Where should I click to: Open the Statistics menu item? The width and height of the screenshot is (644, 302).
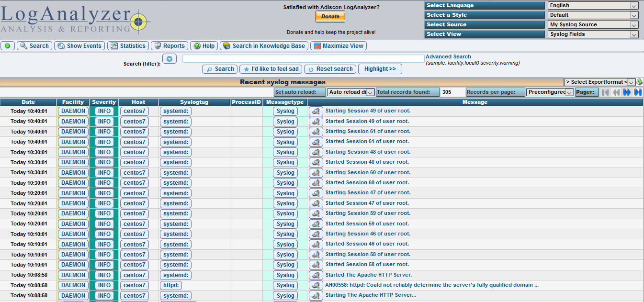(128, 46)
